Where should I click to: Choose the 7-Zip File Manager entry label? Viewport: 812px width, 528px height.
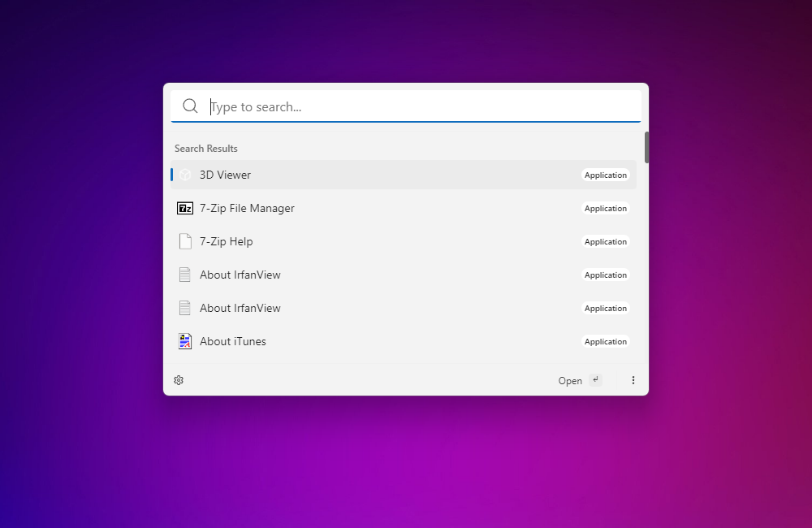coord(247,208)
